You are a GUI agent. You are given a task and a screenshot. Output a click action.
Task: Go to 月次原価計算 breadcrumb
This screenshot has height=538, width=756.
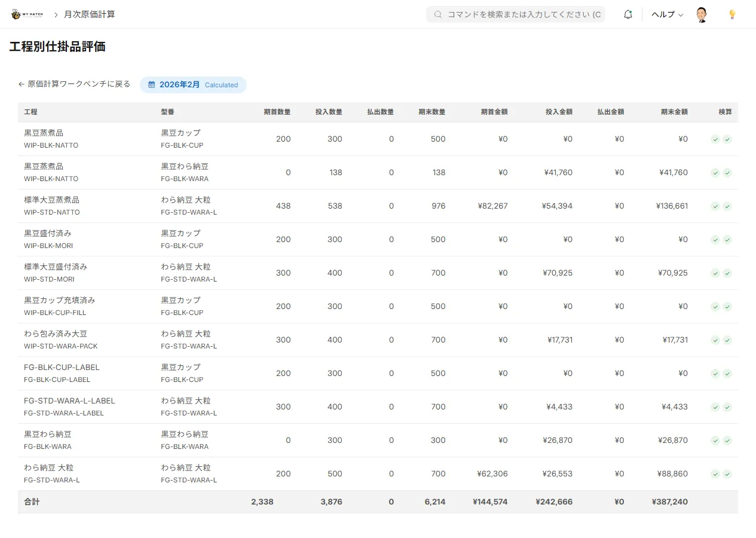90,14
